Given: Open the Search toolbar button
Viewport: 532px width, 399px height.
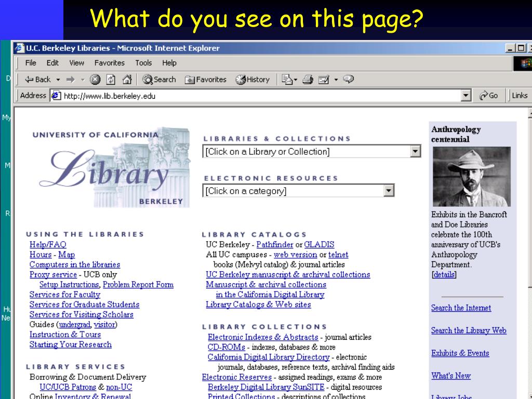Looking at the screenshot, I should (x=159, y=79).
